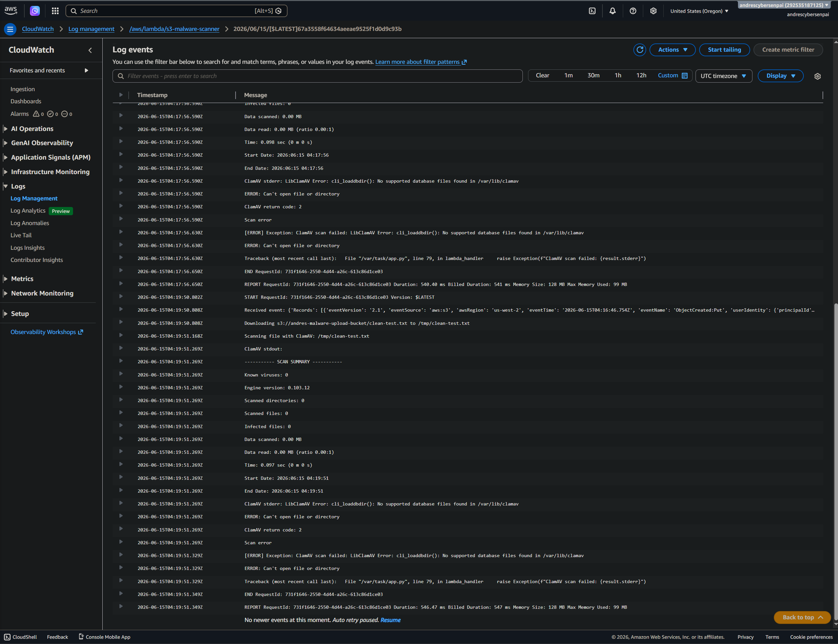This screenshot has width=838, height=644.
Task: Open console settings gear in header
Action: [653, 11]
